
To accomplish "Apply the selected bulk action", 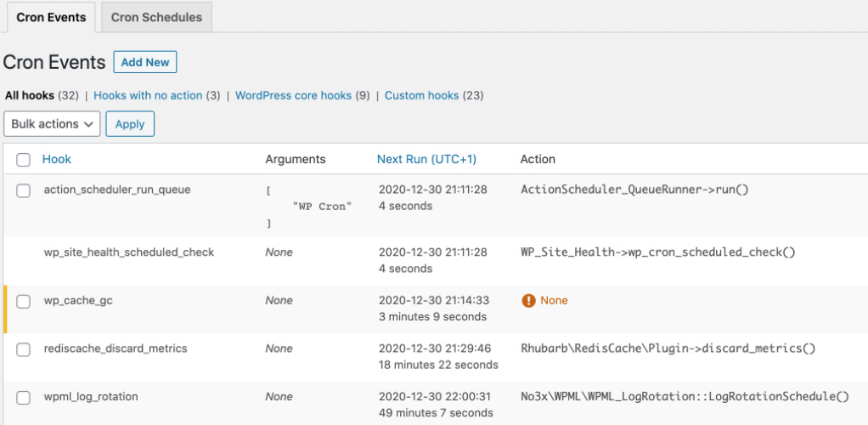I will (130, 124).
